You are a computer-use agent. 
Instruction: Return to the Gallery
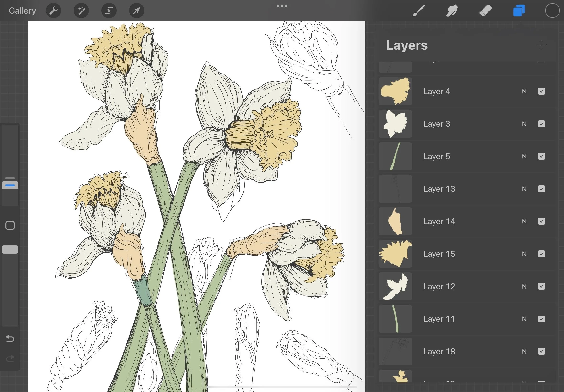pyautogui.click(x=22, y=11)
